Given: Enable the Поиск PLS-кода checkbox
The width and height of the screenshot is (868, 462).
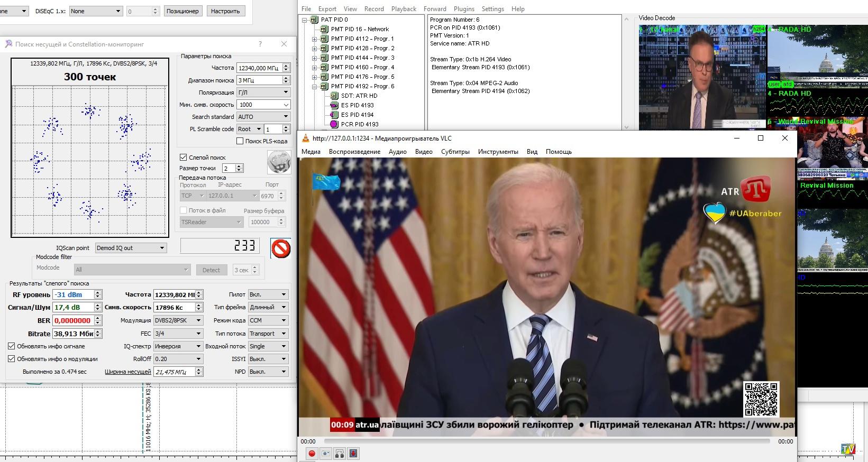Looking at the screenshot, I should click(240, 141).
